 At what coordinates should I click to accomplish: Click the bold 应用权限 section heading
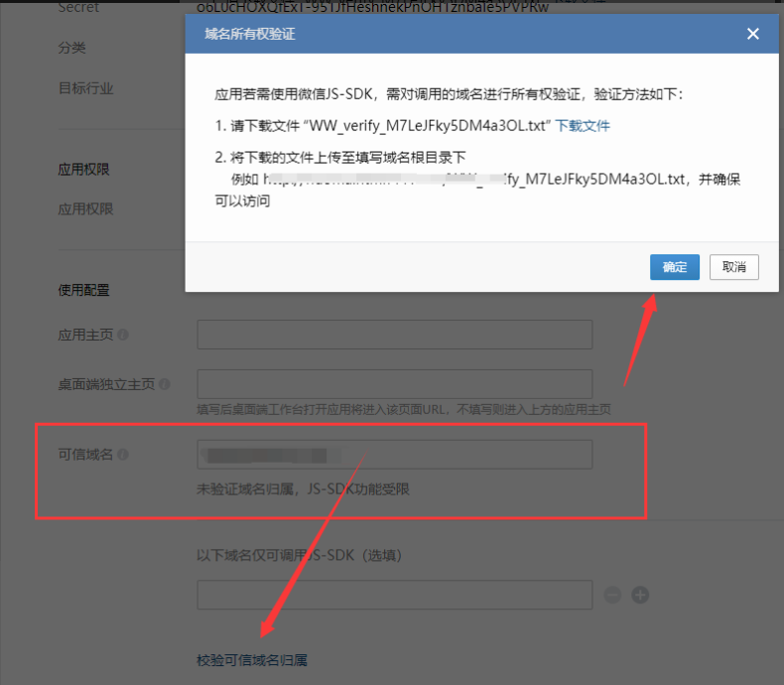[84, 170]
